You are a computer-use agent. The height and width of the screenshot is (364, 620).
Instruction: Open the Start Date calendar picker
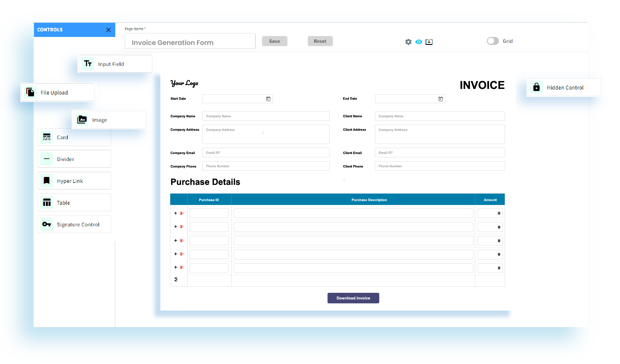(268, 99)
